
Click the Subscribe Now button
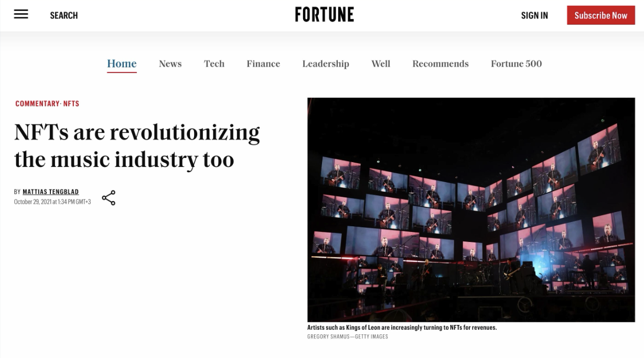coord(601,15)
